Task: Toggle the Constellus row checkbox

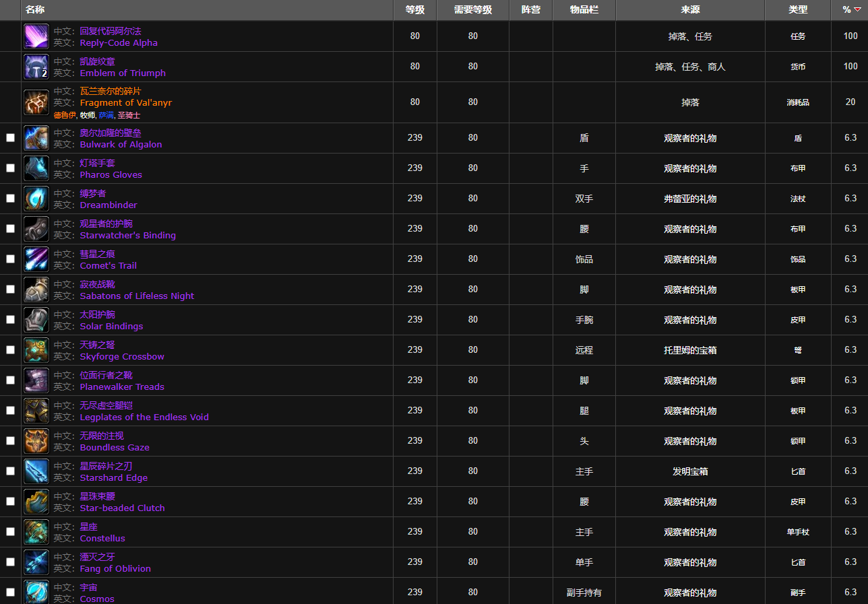Action: (10, 531)
